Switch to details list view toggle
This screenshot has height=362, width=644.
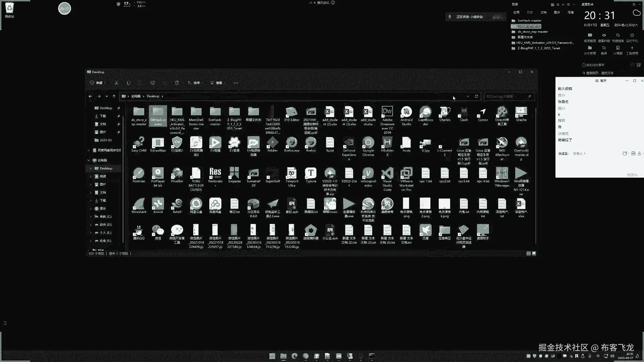pos(528,253)
